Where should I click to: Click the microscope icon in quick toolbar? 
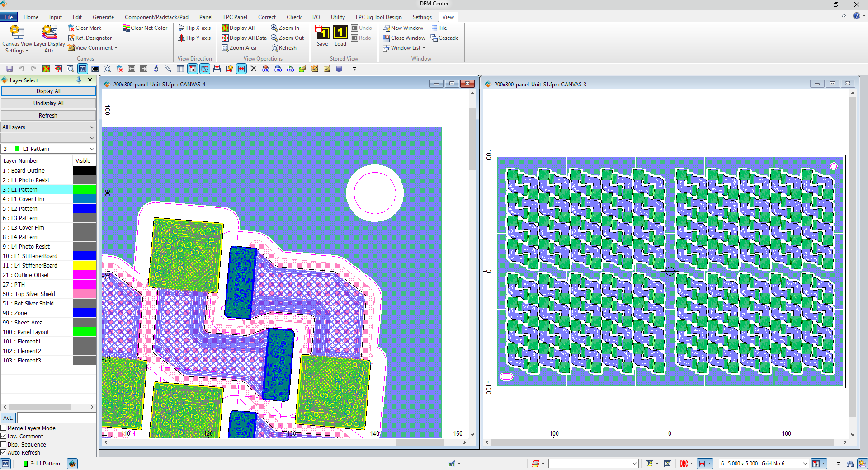click(156, 69)
